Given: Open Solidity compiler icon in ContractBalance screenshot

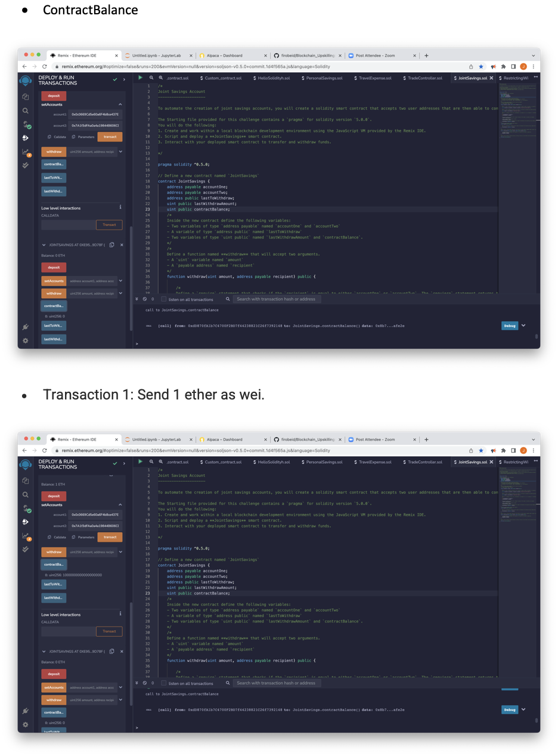Looking at the screenshot, I should pyautogui.click(x=26, y=125).
